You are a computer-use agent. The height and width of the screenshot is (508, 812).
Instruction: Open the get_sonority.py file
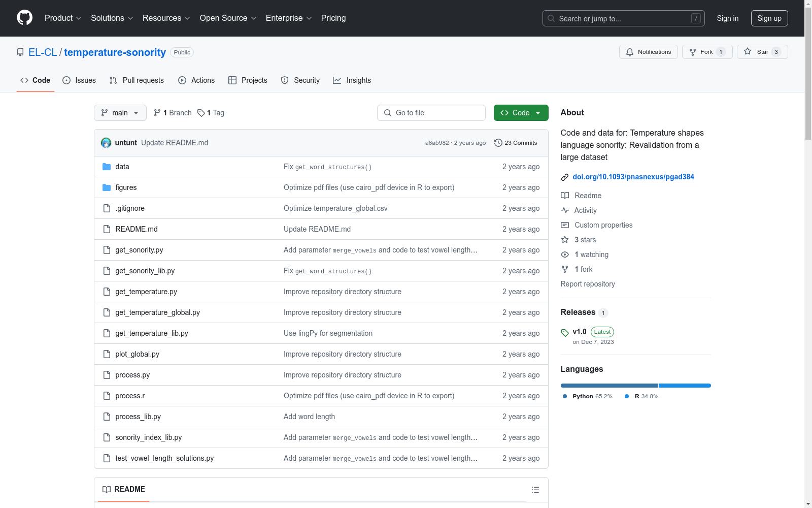[x=139, y=250]
